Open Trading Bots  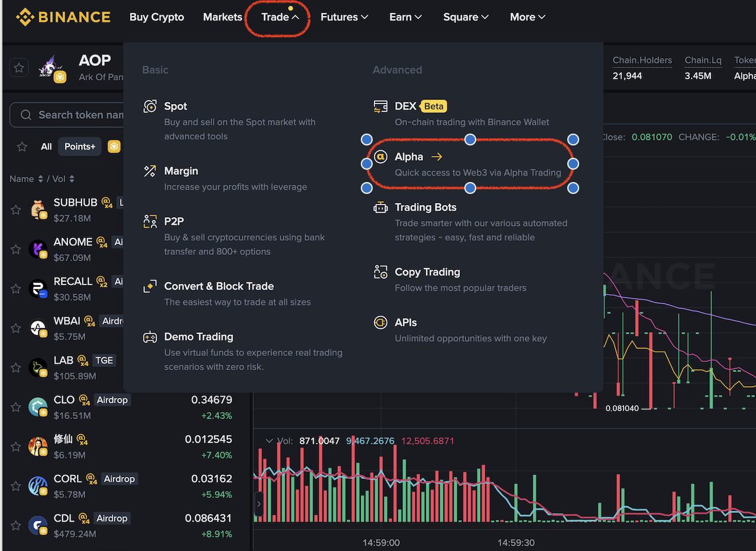coord(425,208)
